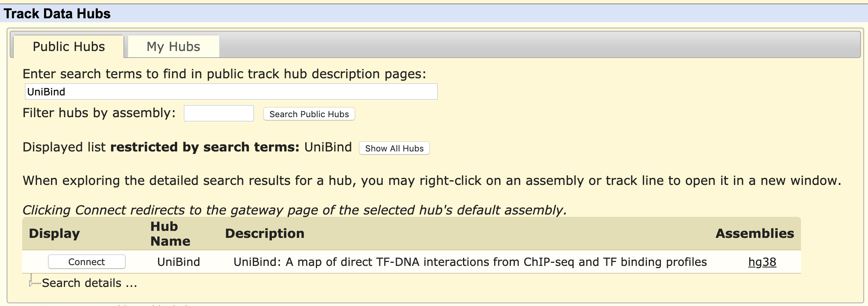Viewport: 868px width, 306px height.
Task: Expand the Search details disclosure triangle
Action: pos(31,283)
